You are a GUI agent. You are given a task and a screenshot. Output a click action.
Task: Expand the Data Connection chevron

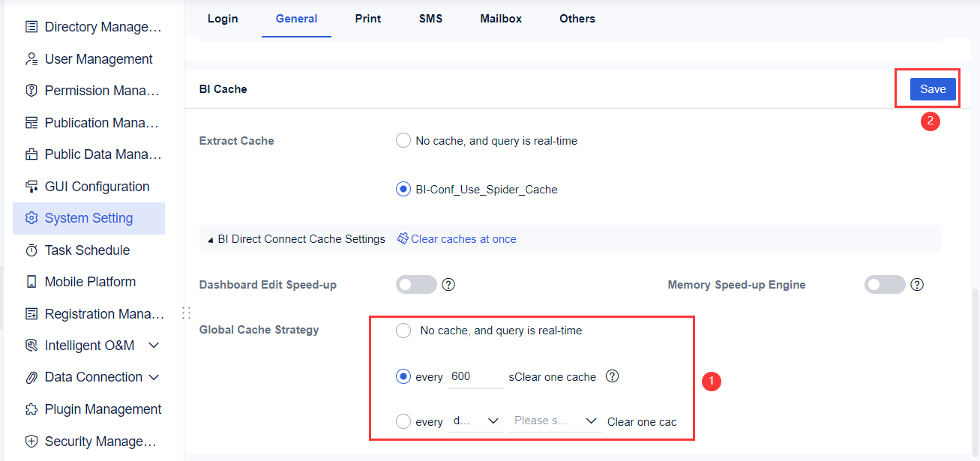click(154, 377)
